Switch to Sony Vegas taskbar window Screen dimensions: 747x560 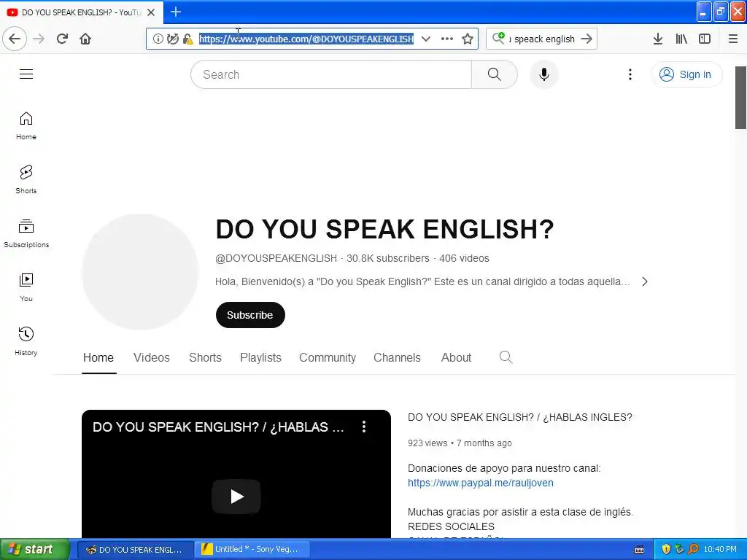[252, 550]
